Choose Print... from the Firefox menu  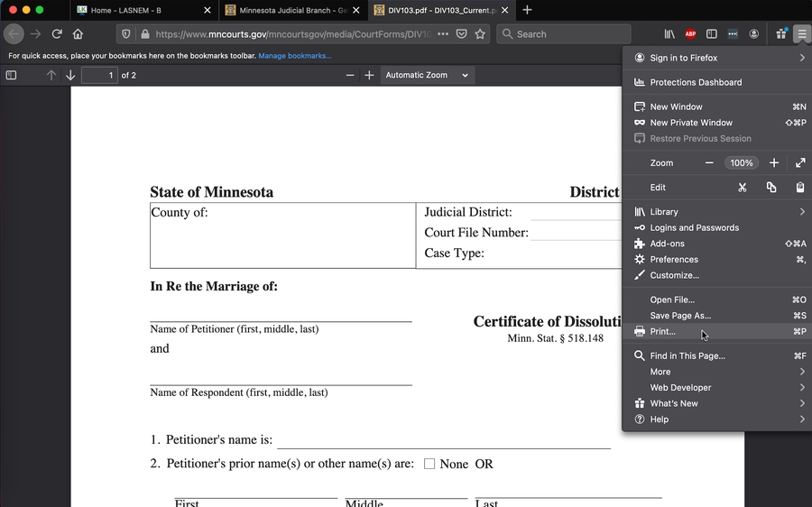coord(663,332)
